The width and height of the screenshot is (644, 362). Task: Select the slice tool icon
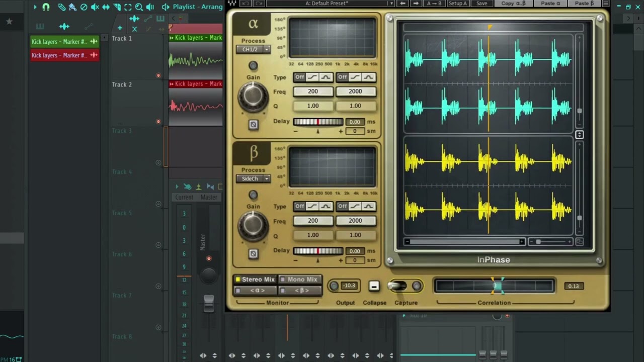pos(117,7)
